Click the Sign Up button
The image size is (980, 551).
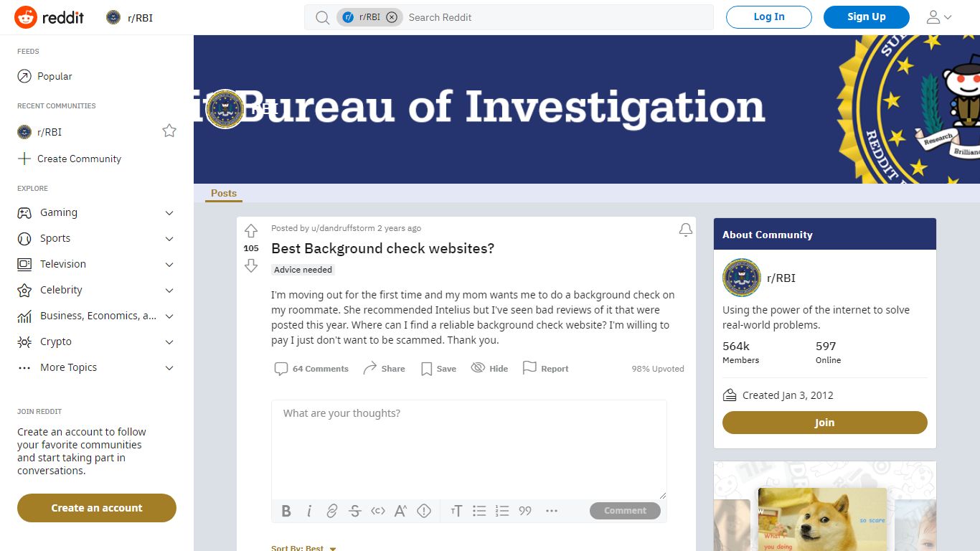pyautogui.click(x=867, y=17)
